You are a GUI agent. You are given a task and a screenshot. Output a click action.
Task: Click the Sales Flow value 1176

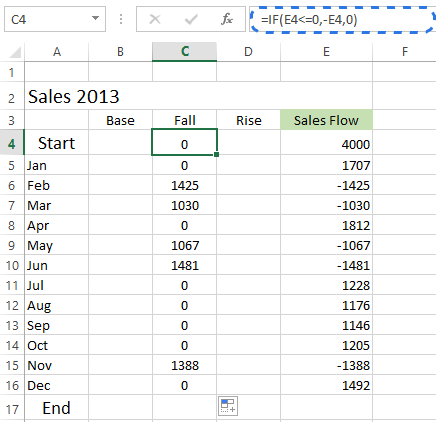(x=327, y=305)
